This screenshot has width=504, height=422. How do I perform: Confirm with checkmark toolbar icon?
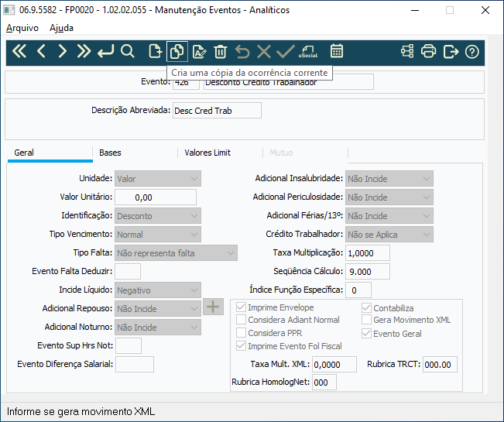pyautogui.click(x=286, y=51)
